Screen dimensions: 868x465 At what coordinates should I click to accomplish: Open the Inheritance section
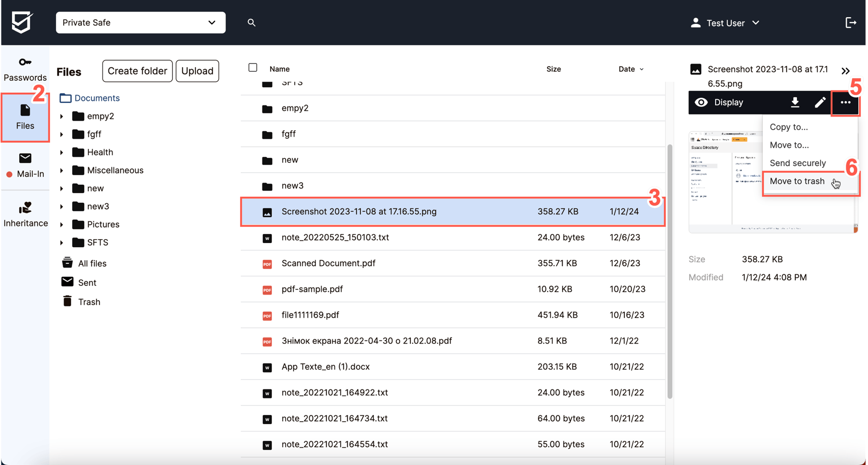tap(25, 213)
